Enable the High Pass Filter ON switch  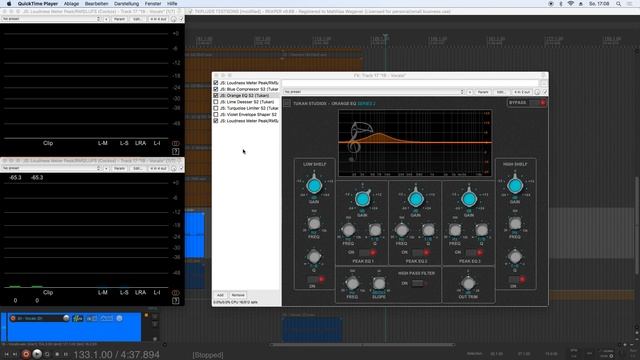pyautogui.click(x=418, y=283)
